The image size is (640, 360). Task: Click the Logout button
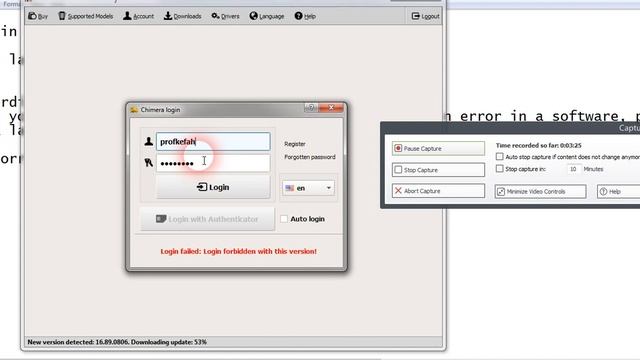pos(426,16)
